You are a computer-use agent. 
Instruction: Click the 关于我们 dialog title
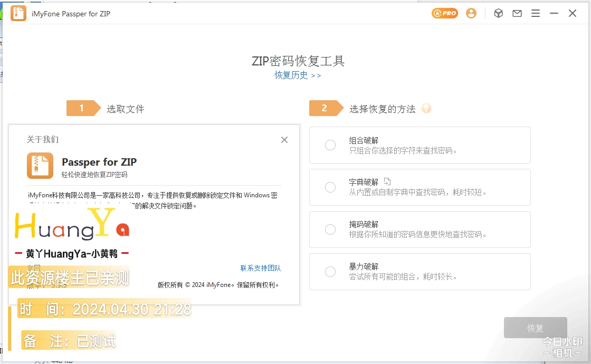(x=43, y=139)
